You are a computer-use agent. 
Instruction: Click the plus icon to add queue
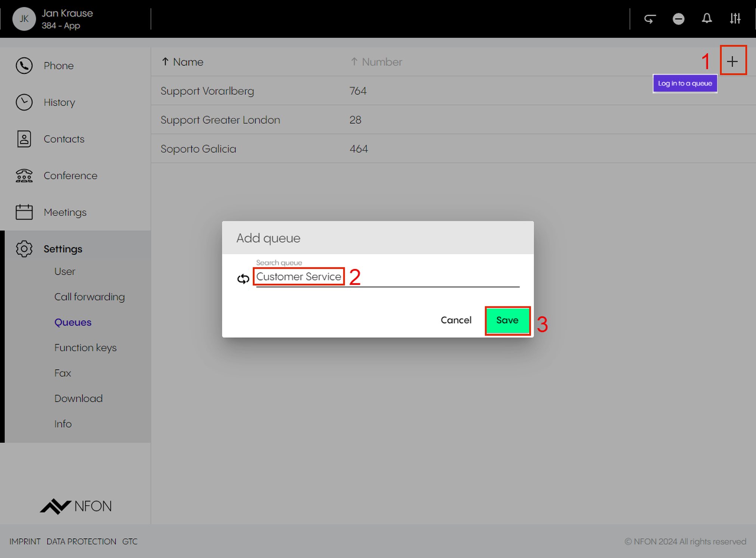732,61
